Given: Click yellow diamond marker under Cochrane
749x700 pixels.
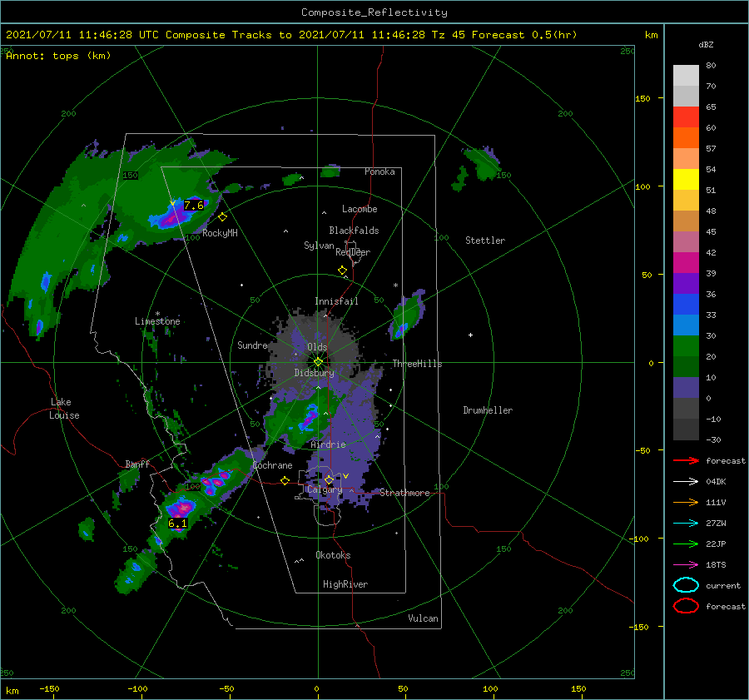Looking at the screenshot, I should (285, 481).
